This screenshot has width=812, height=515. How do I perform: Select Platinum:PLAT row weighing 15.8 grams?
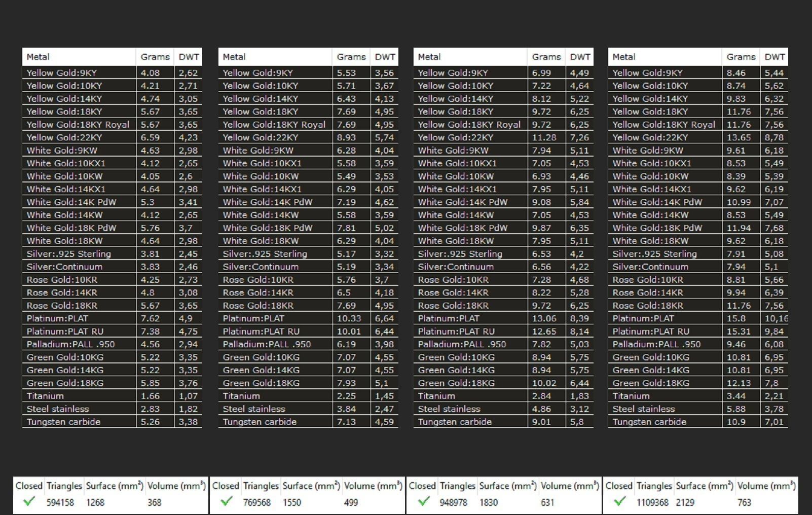(698, 318)
